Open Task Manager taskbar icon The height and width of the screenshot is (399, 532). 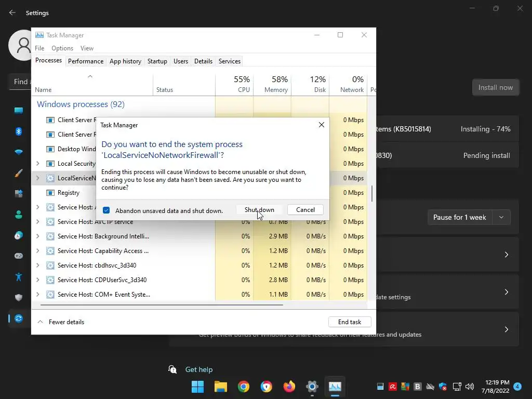click(x=335, y=387)
